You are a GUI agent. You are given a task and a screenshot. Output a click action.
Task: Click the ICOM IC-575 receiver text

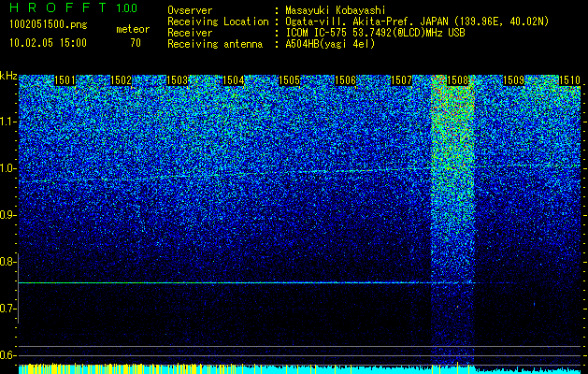point(375,33)
